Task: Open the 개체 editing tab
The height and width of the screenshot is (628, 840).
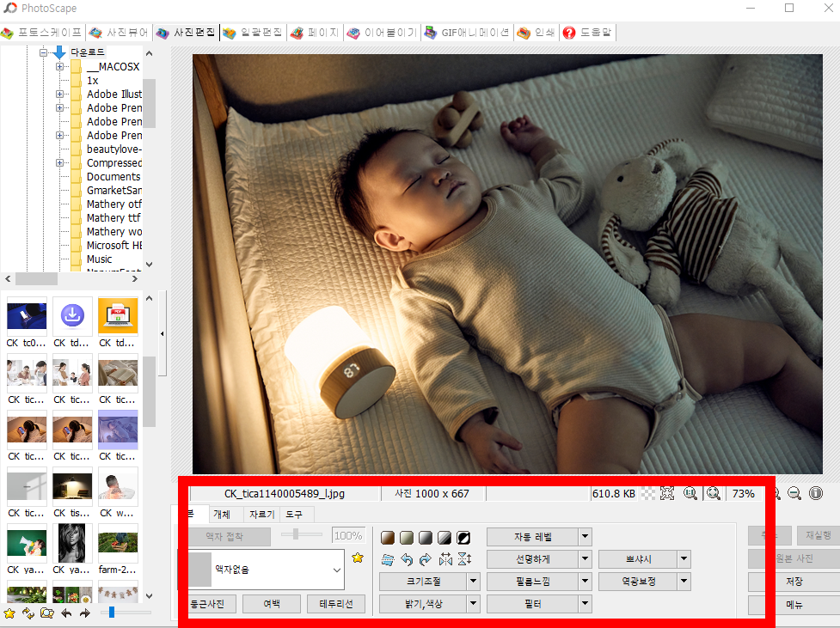Action: (x=222, y=515)
